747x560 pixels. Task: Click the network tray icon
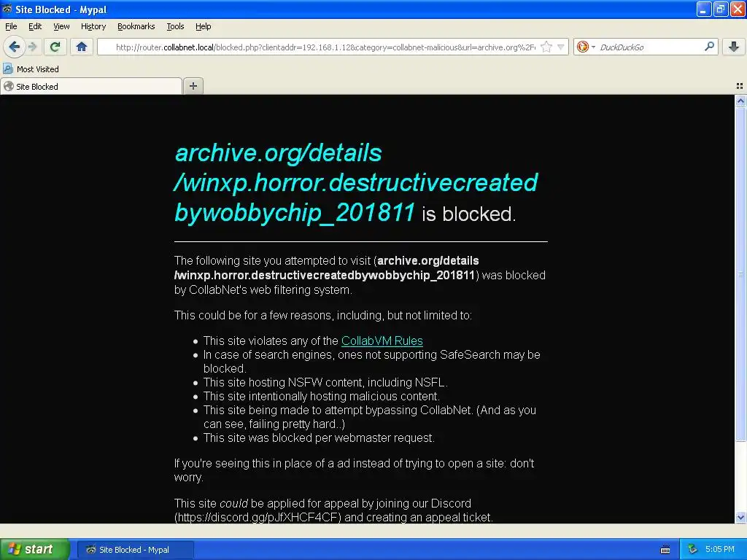[x=692, y=550]
